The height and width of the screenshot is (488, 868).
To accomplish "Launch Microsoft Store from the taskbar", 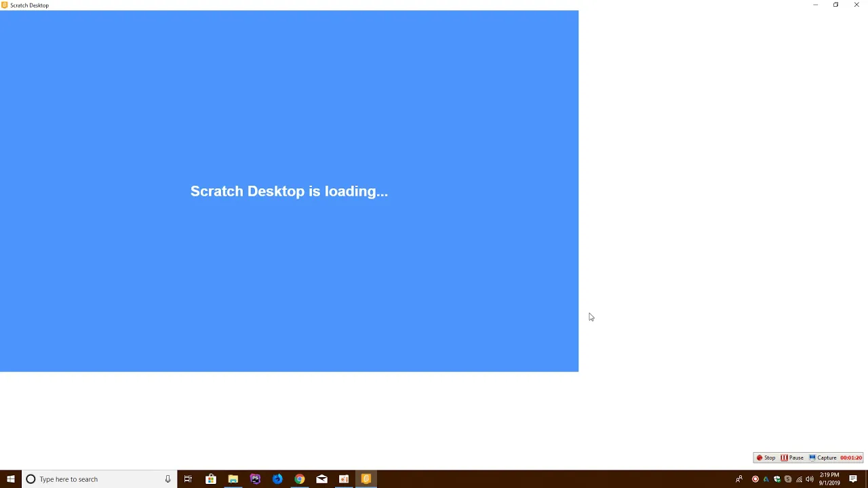I will [x=211, y=479].
